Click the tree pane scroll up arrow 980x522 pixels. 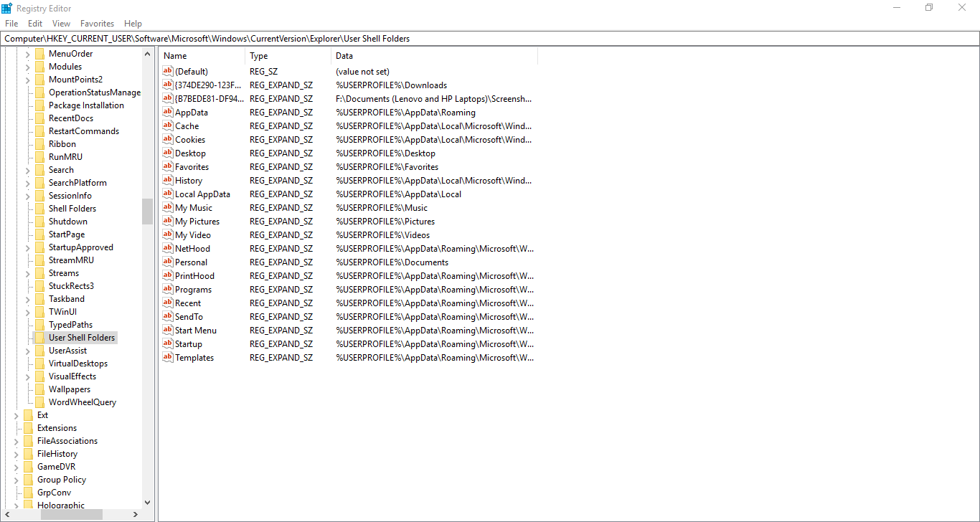point(147,53)
